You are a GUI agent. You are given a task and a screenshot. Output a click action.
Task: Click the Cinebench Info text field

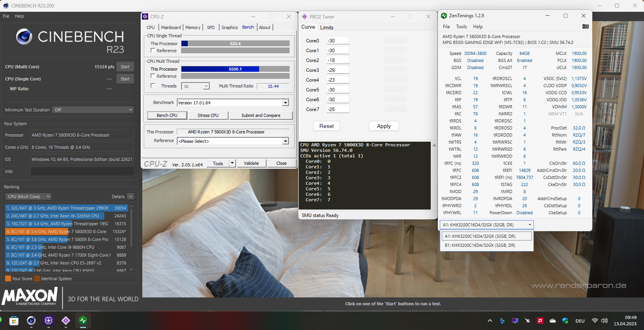[82, 171]
